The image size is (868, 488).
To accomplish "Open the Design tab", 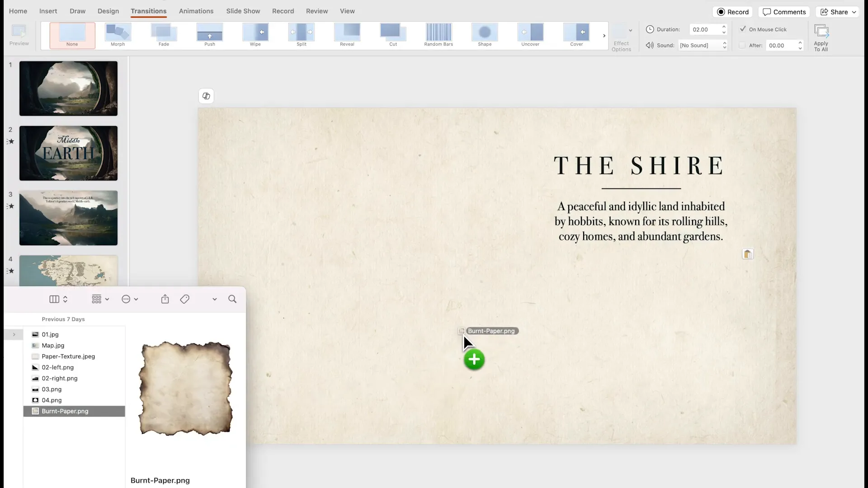I will click(x=108, y=11).
